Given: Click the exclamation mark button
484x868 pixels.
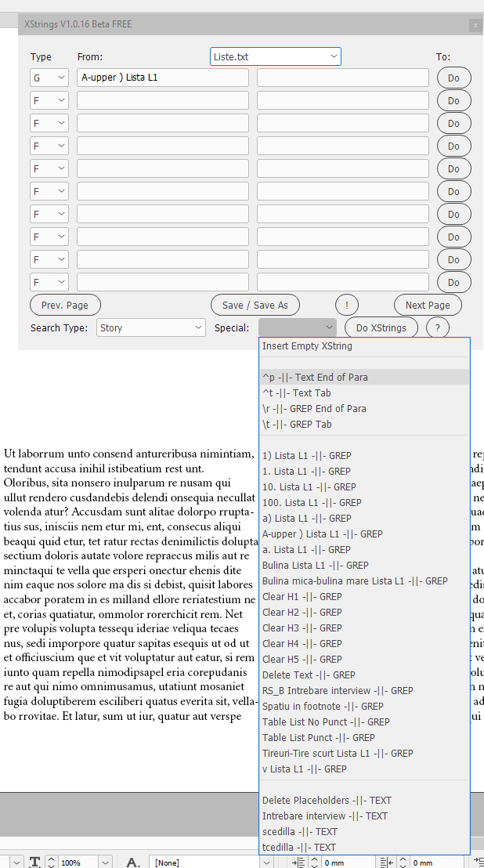Looking at the screenshot, I should (x=347, y=305).
